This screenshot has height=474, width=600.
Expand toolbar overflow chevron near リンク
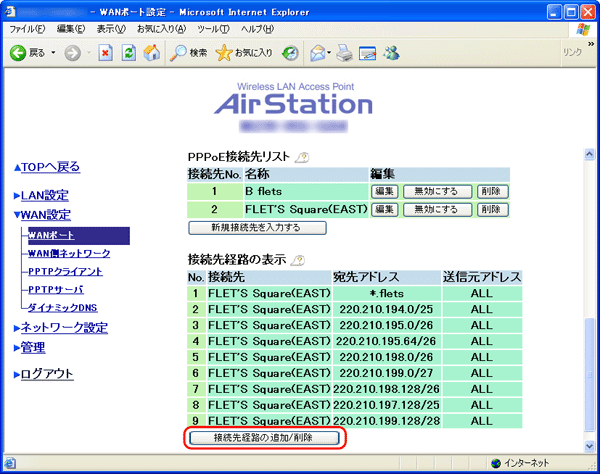(591, 44)
